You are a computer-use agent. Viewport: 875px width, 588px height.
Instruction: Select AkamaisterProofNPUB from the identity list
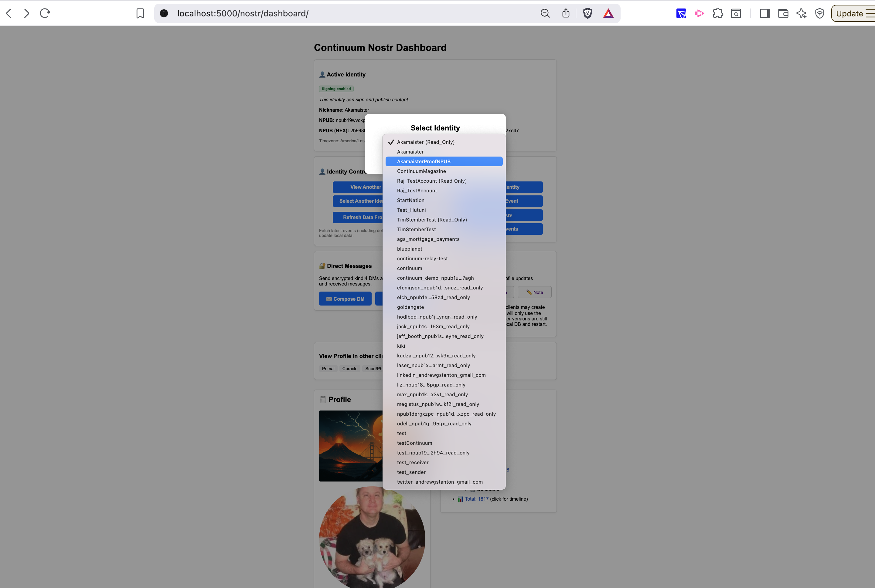(424, 162)
